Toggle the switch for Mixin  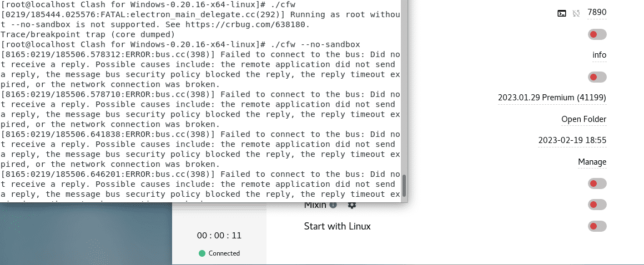[x=597, y=205]
